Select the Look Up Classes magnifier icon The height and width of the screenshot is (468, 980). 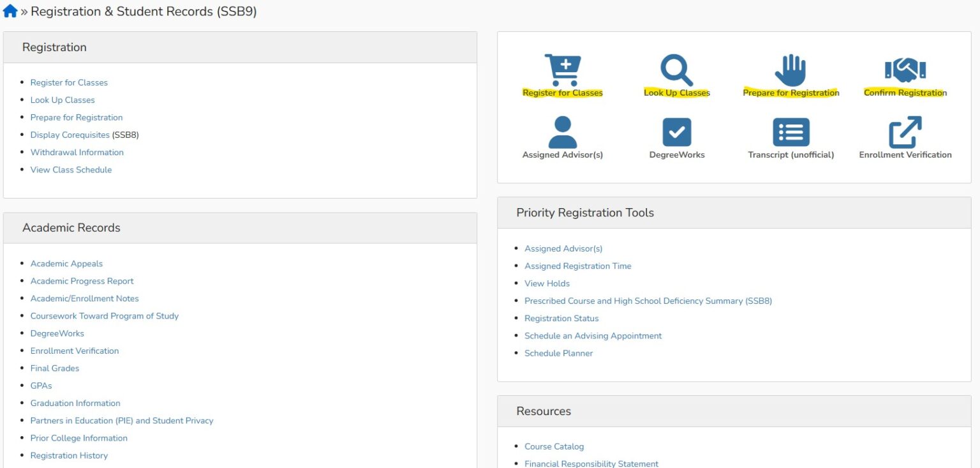(676, 69)
